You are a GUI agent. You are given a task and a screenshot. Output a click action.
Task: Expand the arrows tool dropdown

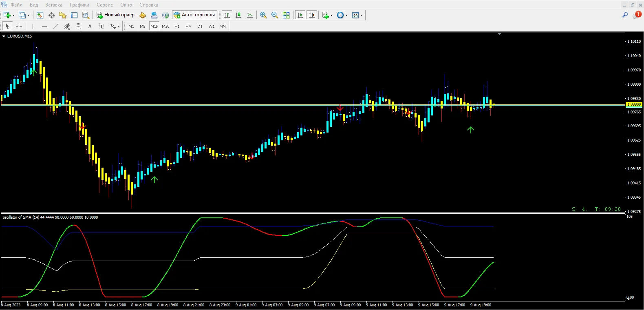[x=119, y=26]
